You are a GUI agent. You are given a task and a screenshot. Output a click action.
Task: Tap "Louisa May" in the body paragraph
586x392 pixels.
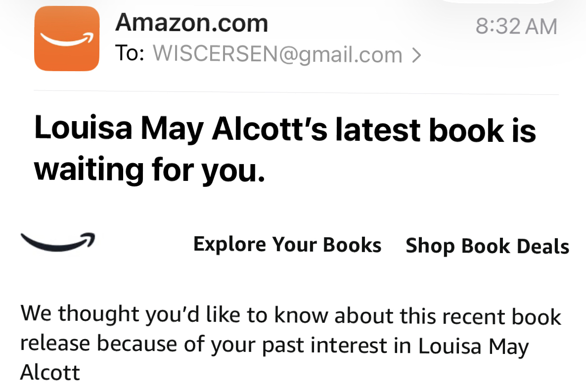(x=473, y=346)
